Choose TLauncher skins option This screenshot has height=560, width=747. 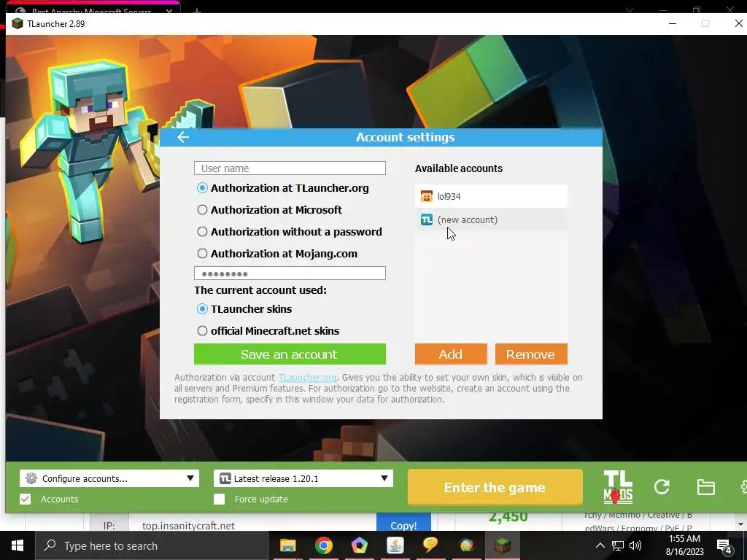(x=202, y=309)
